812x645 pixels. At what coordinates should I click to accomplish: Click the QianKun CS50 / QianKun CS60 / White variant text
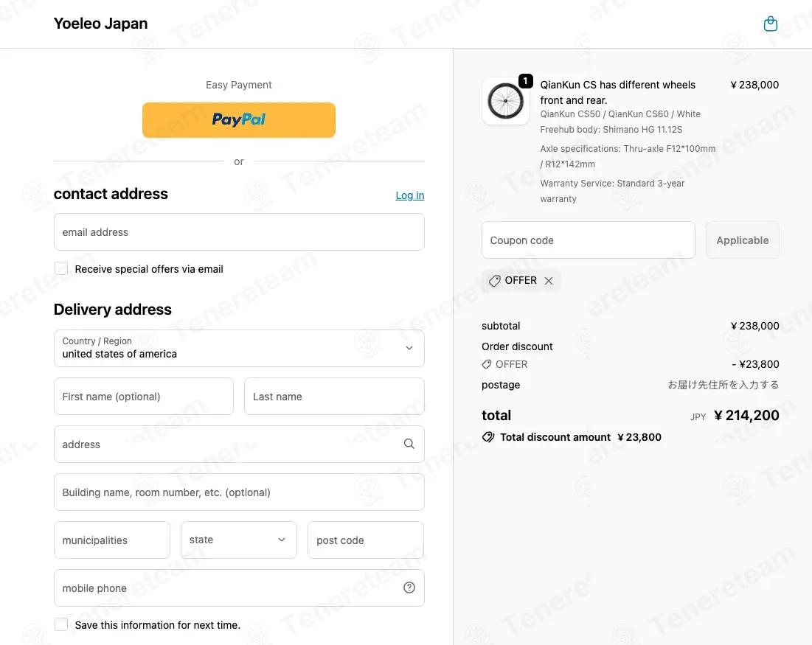click(620, 114)
